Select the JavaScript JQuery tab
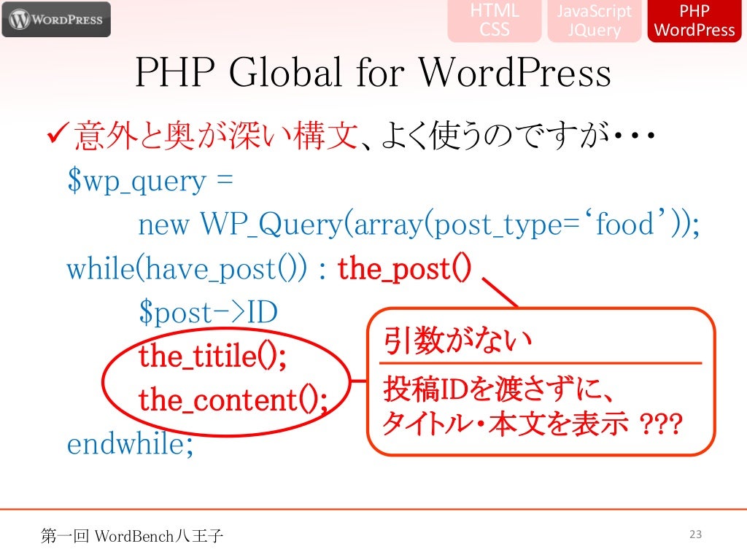747x560 pixels. pos(594,20)
